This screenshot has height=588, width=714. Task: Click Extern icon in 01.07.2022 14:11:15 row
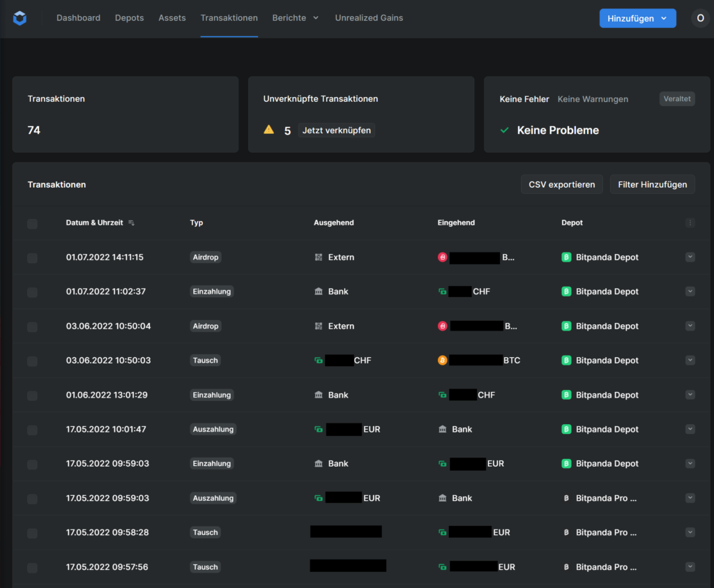click(x=318, y=257)
